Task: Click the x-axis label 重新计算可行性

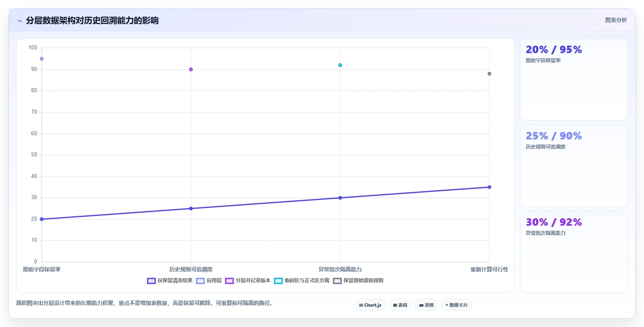Action: (x=489, y=270)
